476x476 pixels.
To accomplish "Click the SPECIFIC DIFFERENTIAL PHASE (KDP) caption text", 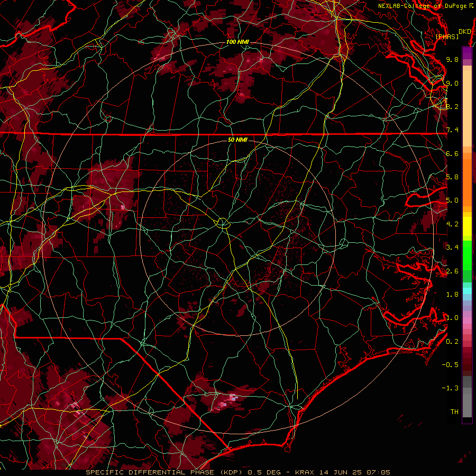I will pyautogui.click(x=163, y=472).
